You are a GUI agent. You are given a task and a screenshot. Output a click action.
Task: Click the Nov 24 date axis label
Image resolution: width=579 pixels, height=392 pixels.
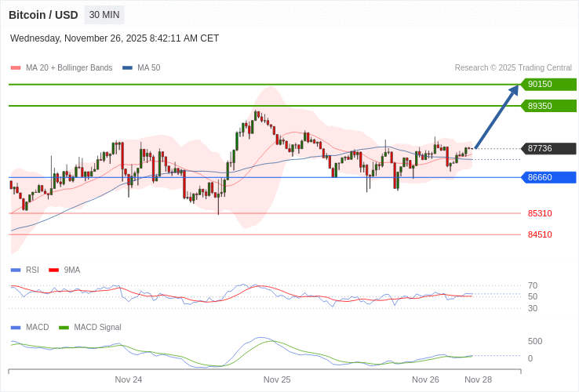pos(129,379)
